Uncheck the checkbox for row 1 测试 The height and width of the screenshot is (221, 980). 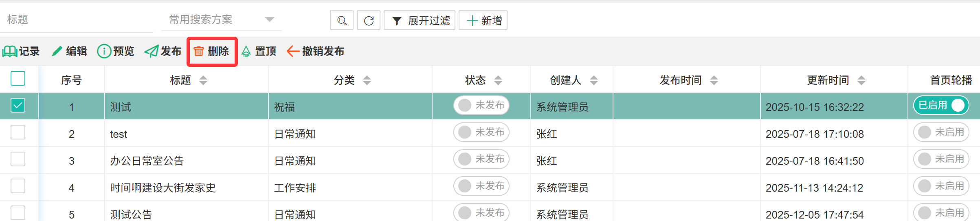18,105
